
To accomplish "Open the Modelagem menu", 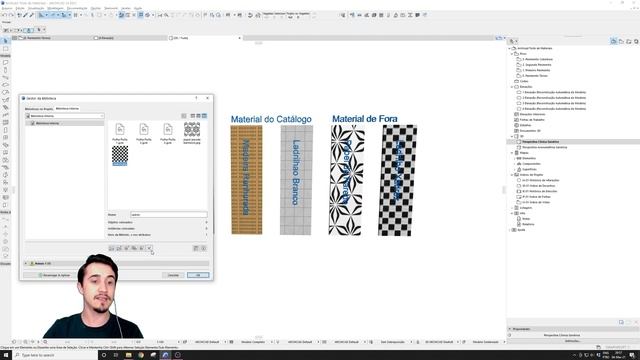I will [56, 8].
